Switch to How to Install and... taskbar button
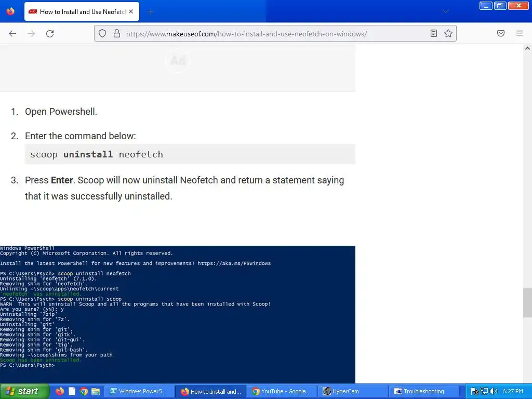532x399 pixels. tap(211, 391)
